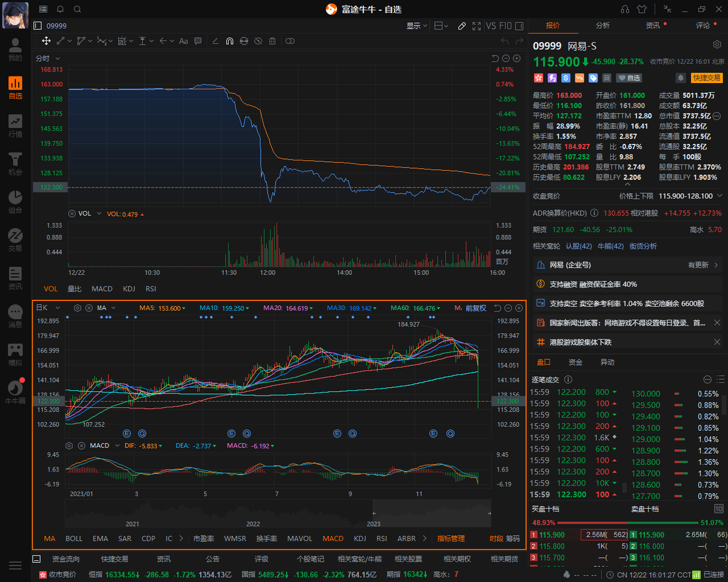Switch to the 资金 tab below news

575,362
